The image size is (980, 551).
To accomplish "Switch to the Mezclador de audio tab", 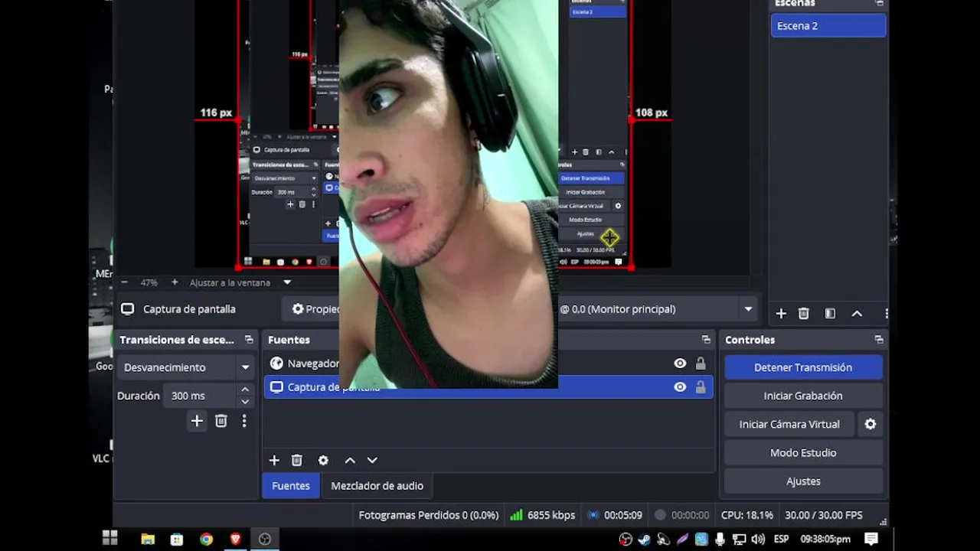I will [377, 486].
